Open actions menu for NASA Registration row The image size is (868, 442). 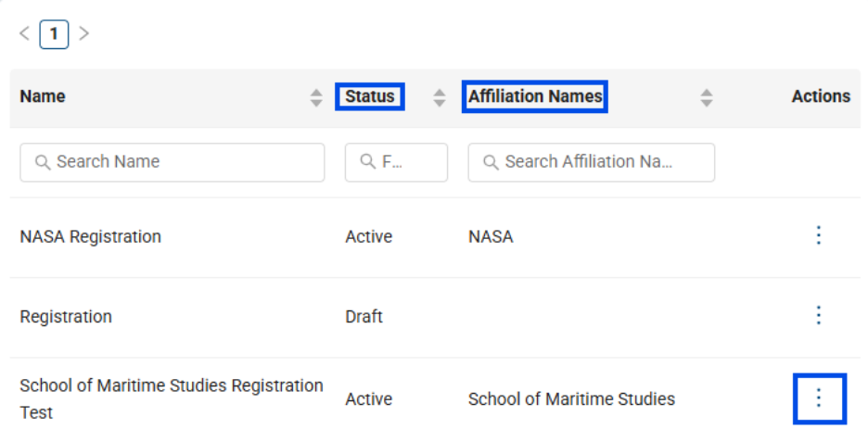point(818,235)
